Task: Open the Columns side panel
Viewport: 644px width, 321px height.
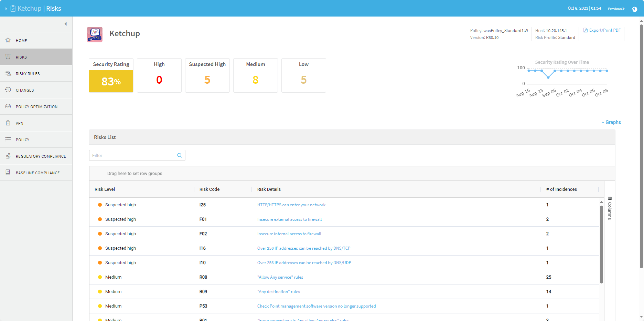Action: [x=610, y=208]
